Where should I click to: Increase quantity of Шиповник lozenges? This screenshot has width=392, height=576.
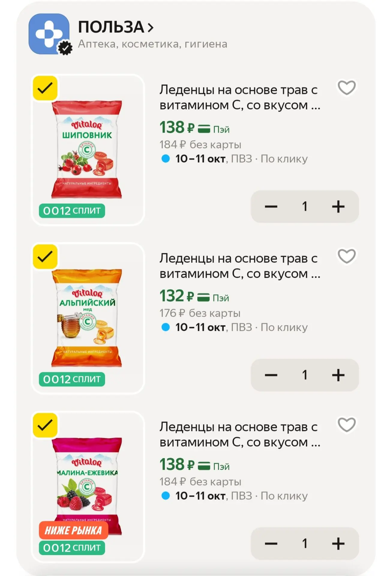point(338,206)
